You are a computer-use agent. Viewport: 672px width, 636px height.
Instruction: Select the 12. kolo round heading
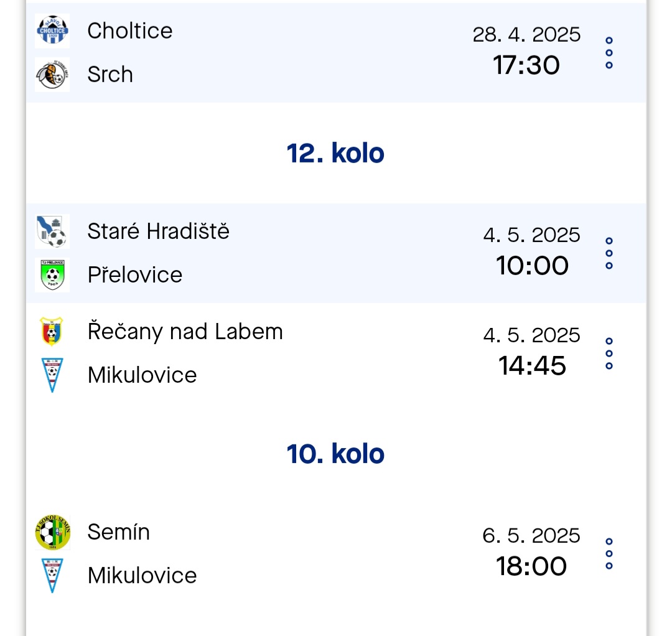[x=335, y=153]
